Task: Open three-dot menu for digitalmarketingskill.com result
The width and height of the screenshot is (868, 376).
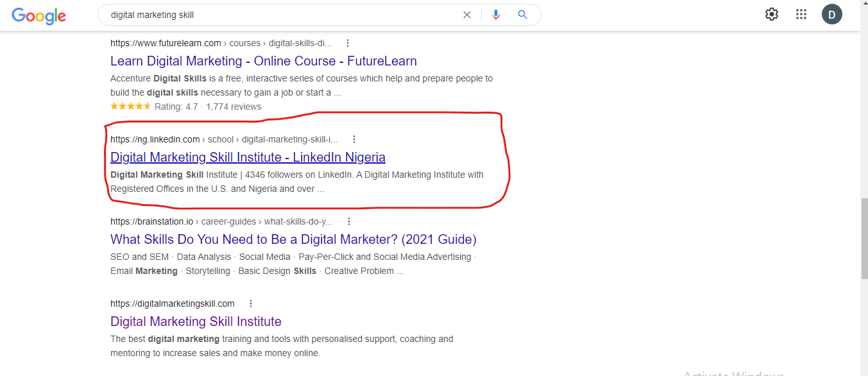Action: coord(251,303)
